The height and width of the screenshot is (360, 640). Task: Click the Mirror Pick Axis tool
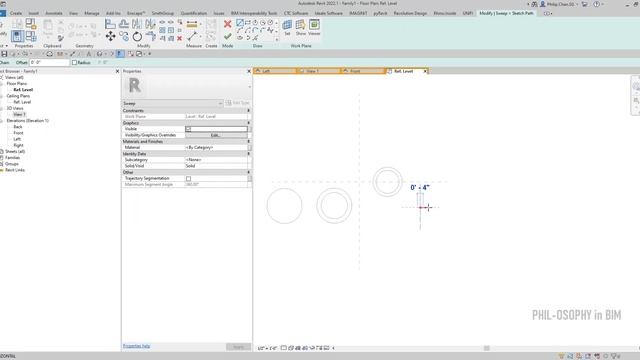click(137, 24)
